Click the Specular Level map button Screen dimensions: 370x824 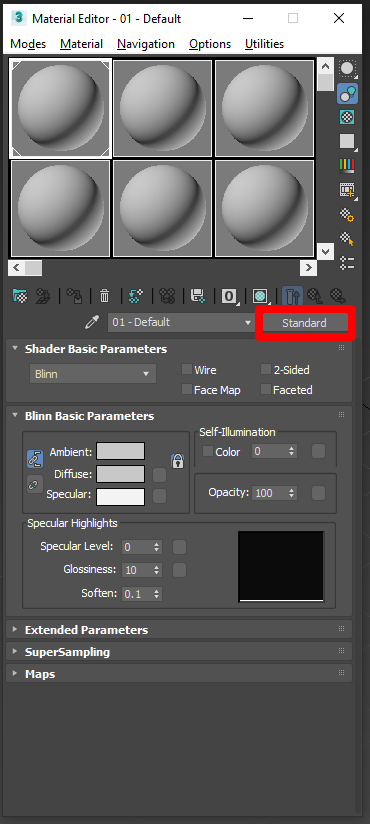click(x=179, y=547)
